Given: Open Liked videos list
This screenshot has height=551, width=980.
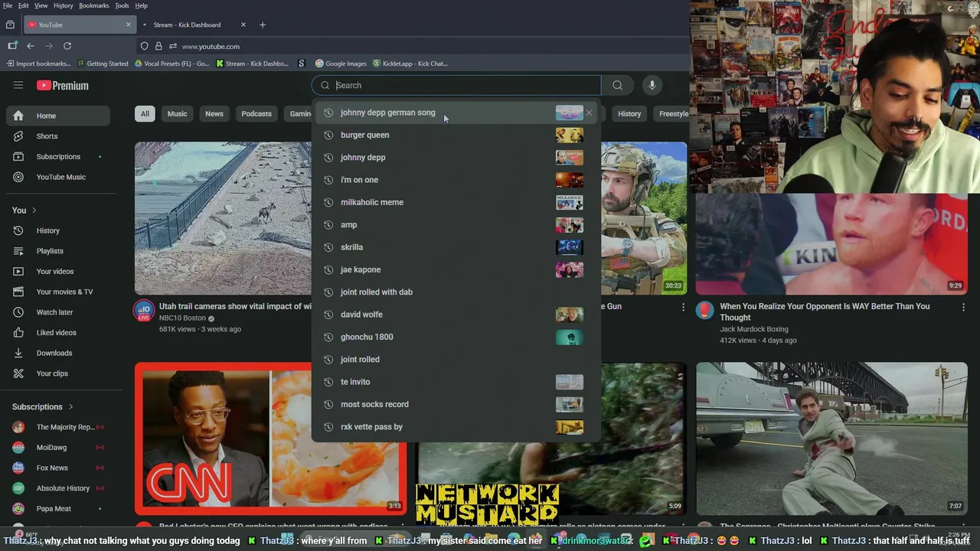Looking at the screenshot, I should pyautogui.click(x=58, y=332).
